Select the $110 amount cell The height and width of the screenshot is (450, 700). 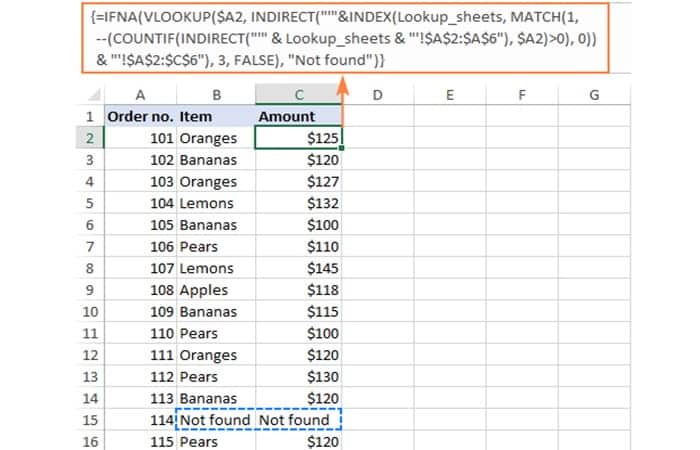tap(299, 246)
